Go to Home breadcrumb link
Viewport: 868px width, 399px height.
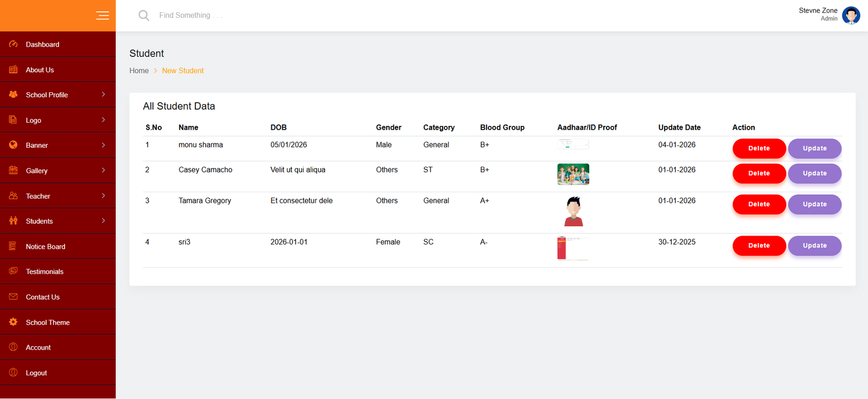coord(139,71)
